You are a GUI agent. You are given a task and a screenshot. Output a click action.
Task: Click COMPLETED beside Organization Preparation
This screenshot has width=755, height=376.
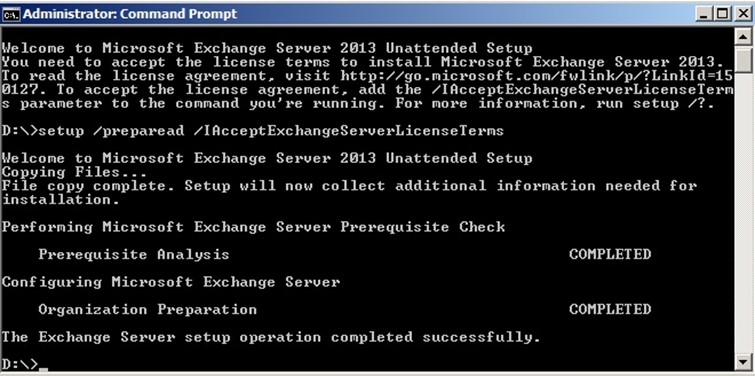610,309
